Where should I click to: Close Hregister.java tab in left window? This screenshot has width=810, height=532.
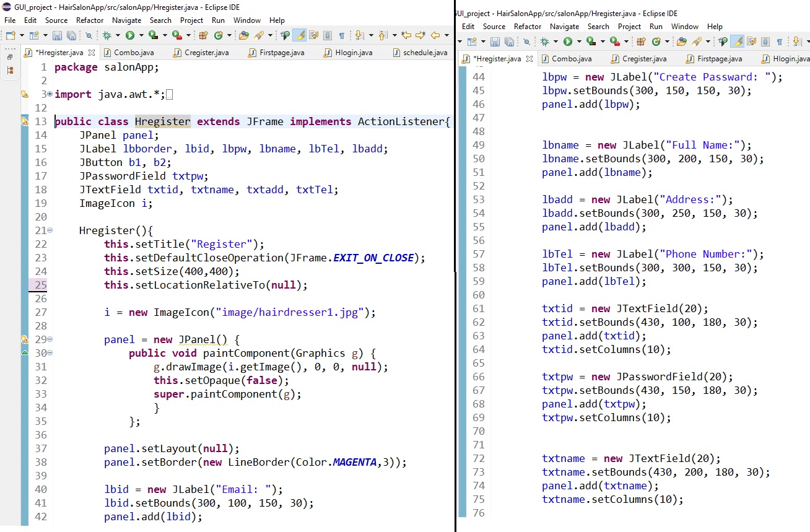coord(92,53)
